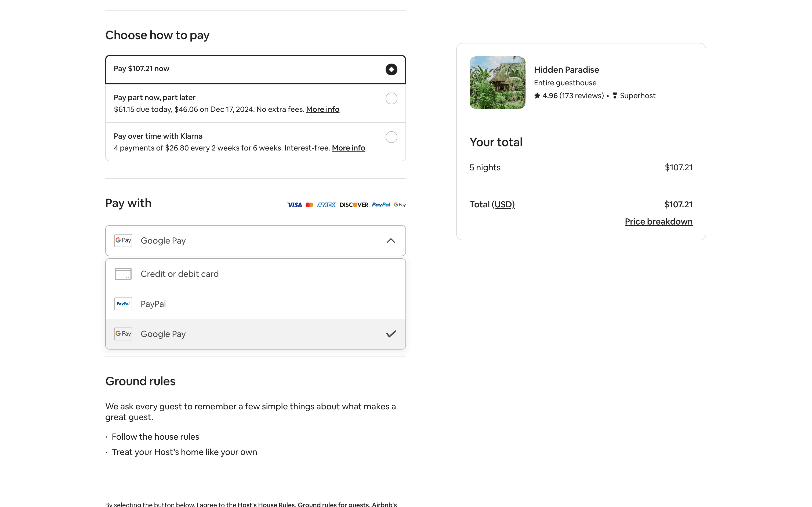812x507 pixels.
Task: Click the credit card icon in dropdown list
Action: click(x=123, y=274)
